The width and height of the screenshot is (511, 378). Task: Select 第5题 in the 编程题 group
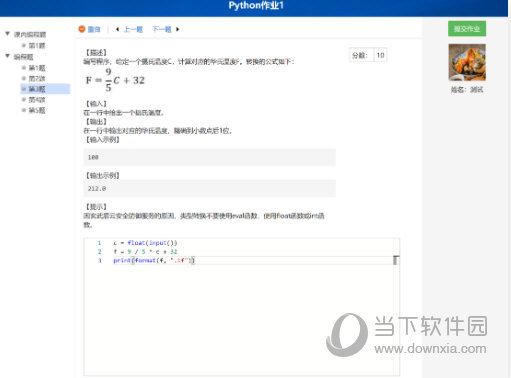[37, 110]
